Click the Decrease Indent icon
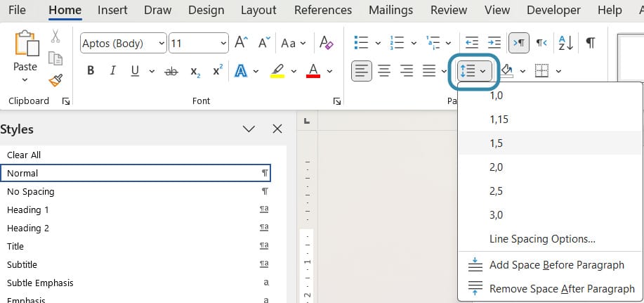 (472, 43)
